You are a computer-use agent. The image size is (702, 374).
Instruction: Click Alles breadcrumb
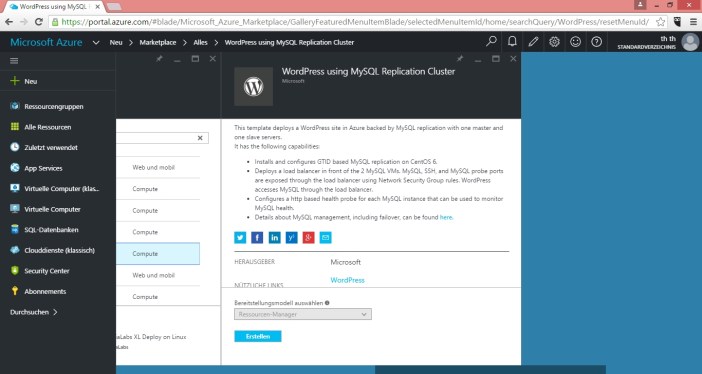click(200, 42)
